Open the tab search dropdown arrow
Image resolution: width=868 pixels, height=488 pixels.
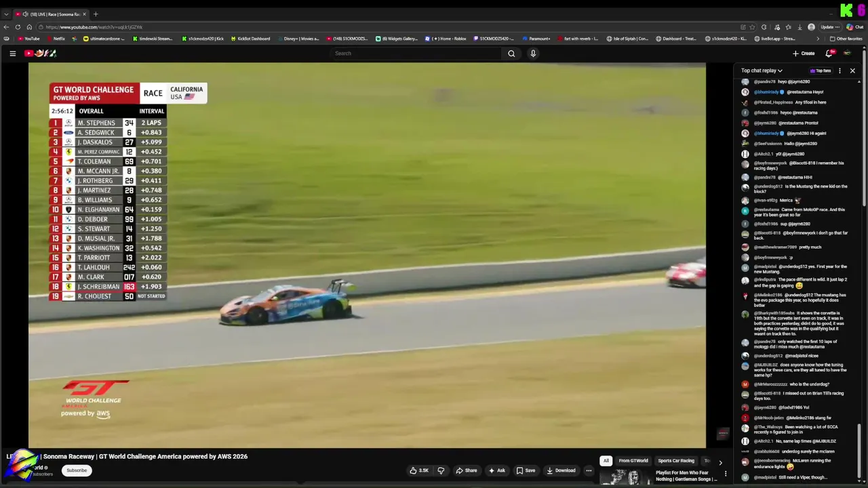pos(6,14)
